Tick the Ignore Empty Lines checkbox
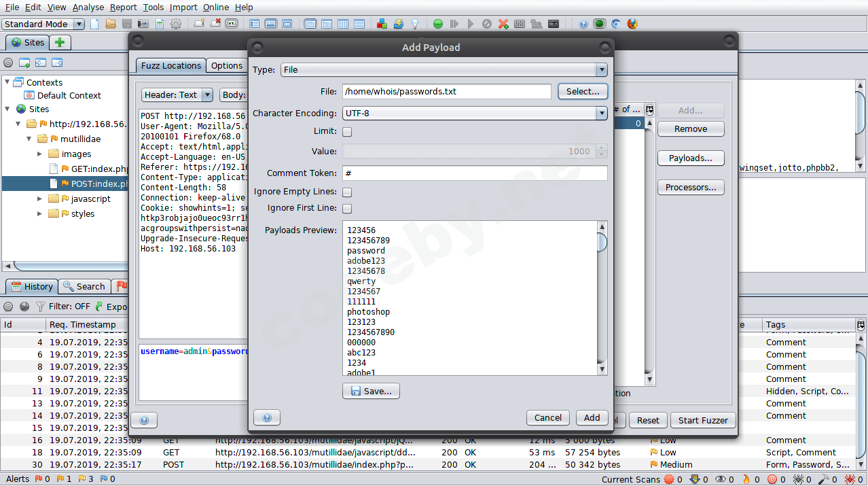Screen dimensions: 868x486 pyautogui.click(x=347, y=192)
